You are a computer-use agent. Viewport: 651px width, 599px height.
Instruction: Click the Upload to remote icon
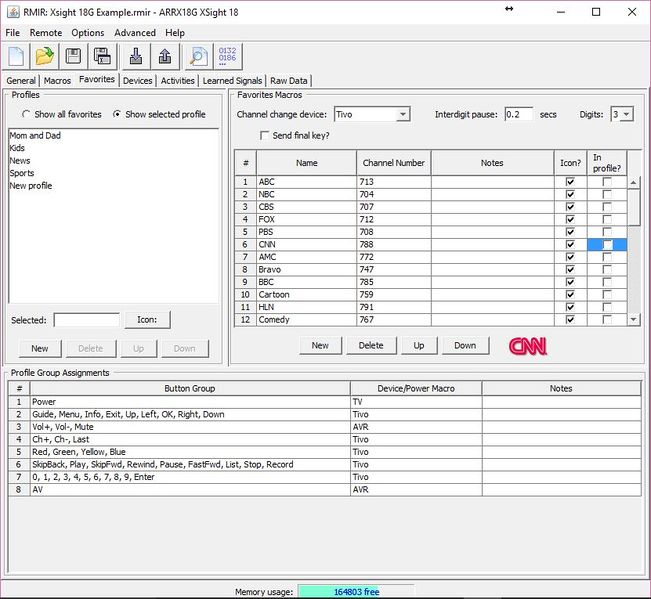[x=165, y=56]
